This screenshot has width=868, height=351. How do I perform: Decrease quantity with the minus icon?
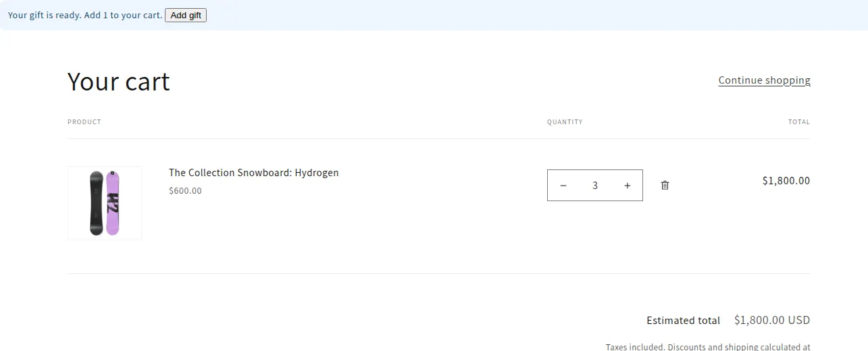pos(563,186)
